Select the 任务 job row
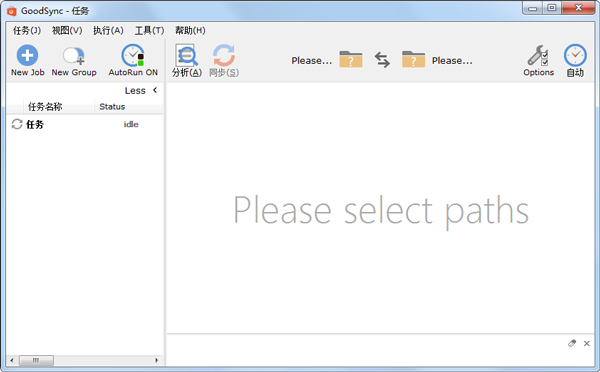Image resolution: width=600 pixels, height=372 pixels. [85, 124]
